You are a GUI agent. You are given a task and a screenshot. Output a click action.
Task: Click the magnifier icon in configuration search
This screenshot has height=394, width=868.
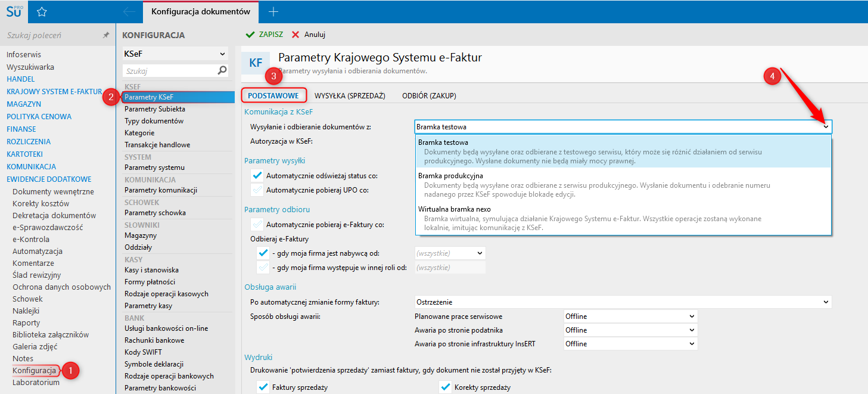pyautogui.click(x=222, y=70)
